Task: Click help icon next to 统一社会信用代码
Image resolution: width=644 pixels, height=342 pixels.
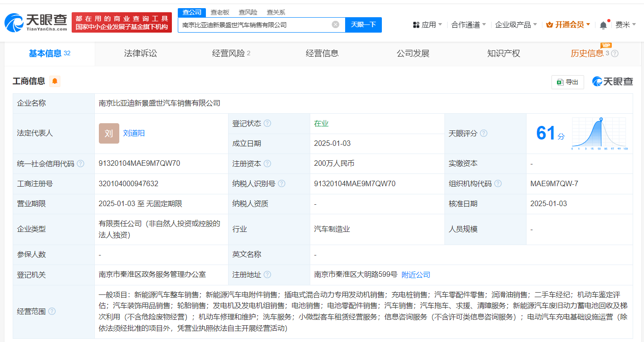Action: [80, 164]
